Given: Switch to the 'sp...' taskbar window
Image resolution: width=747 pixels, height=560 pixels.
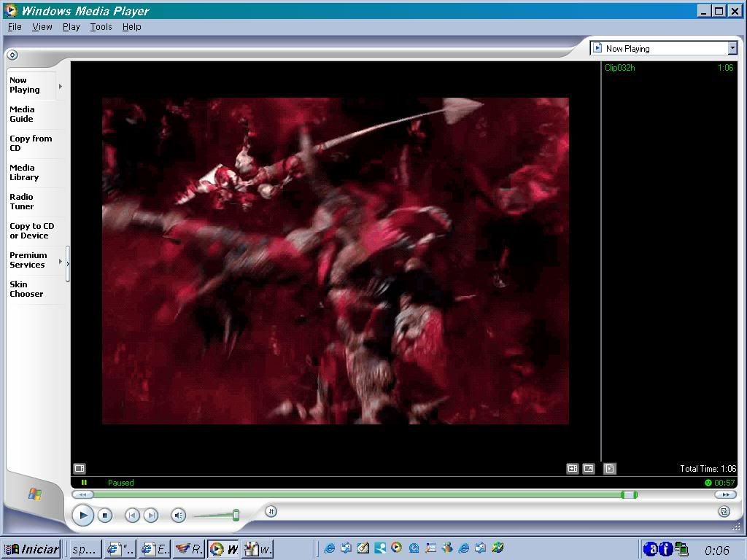Looking at the screenshot, I should pos(85,549).
